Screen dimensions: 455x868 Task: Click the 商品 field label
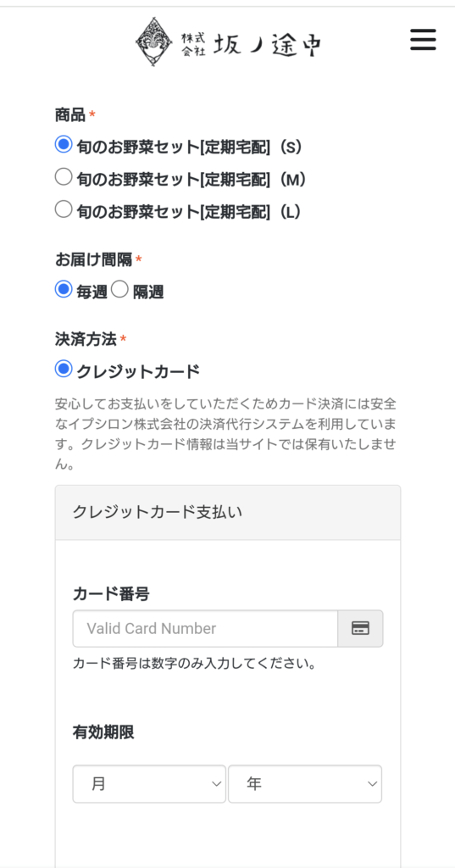coord(70,114)
